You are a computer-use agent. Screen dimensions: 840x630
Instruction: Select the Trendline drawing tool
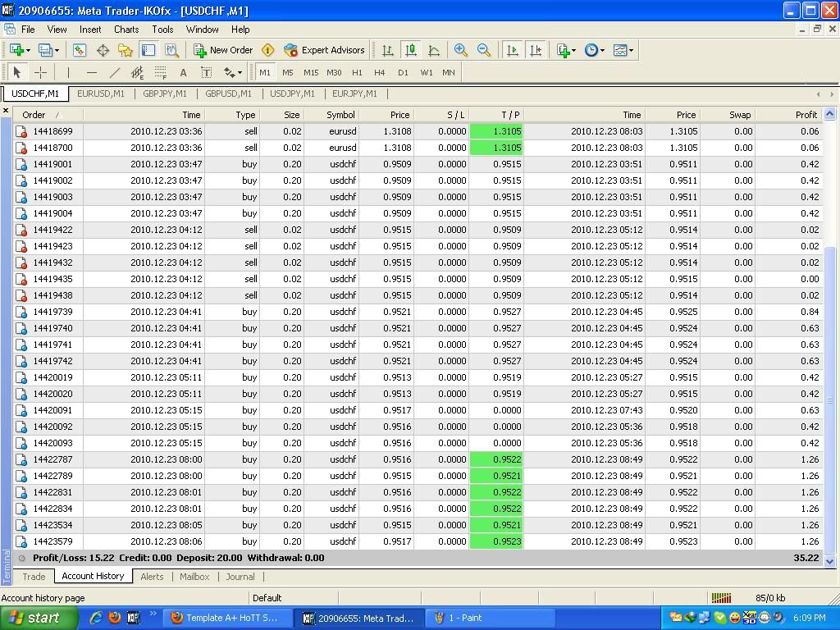pyautogui.click(x=115, y=72)
